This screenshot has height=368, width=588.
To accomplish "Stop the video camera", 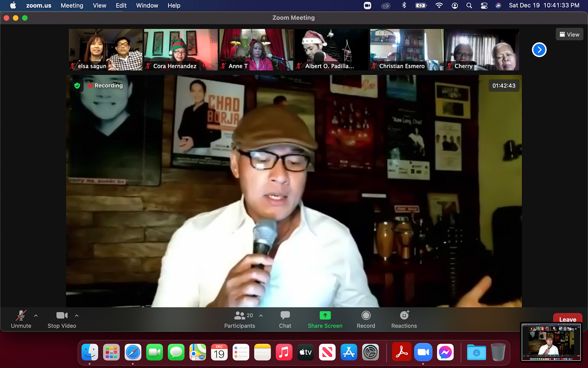I will click(62, 319).
